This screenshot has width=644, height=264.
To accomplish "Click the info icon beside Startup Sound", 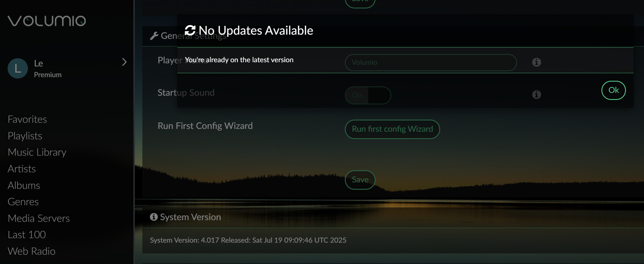I will [x=536, y=95].
